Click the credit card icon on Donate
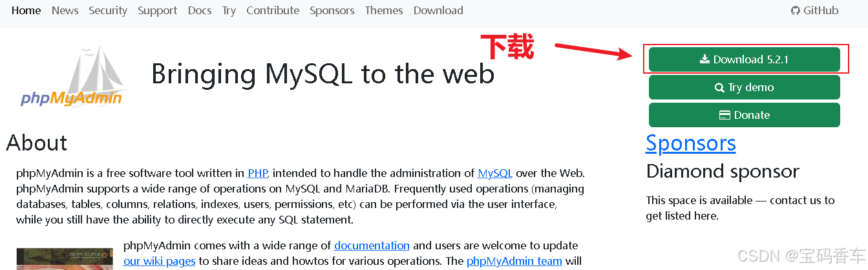The width and height of the screenshot is (868, 270). (725, 115)
